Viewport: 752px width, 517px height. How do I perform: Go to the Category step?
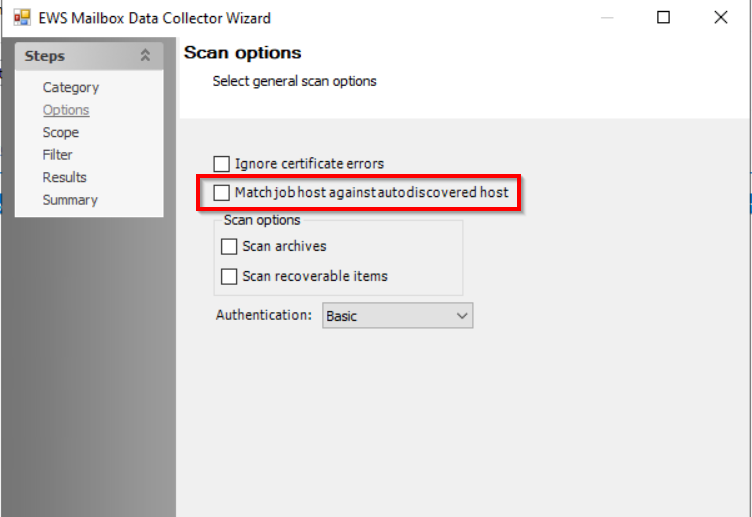coord(70,88)
